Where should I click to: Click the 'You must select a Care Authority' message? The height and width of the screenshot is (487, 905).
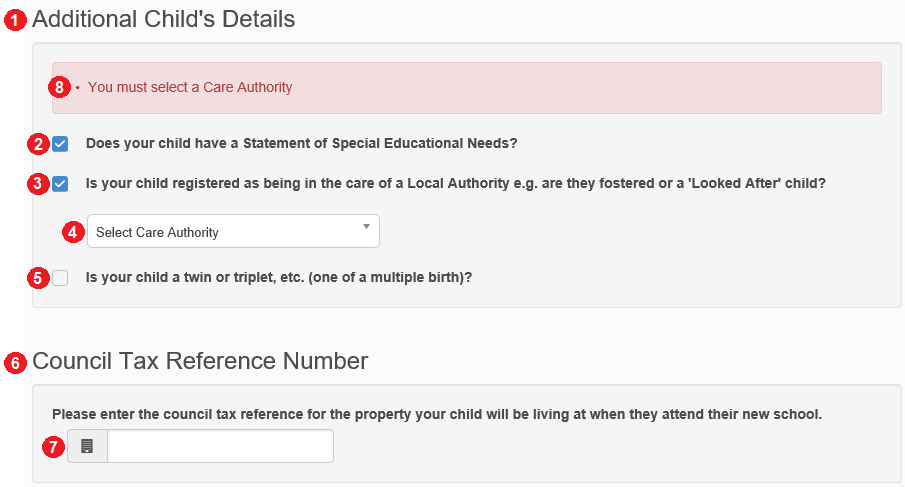pyautogui.click(x=190, y=87)
